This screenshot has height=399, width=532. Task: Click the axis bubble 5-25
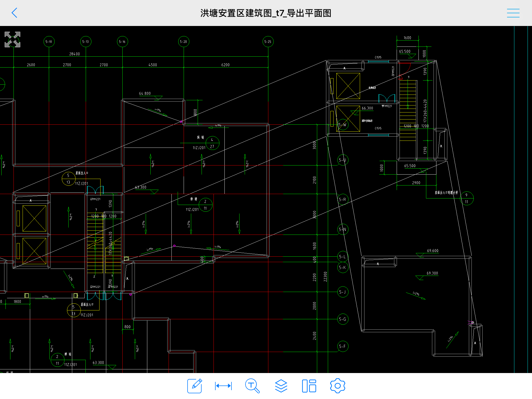coord(268,42)
